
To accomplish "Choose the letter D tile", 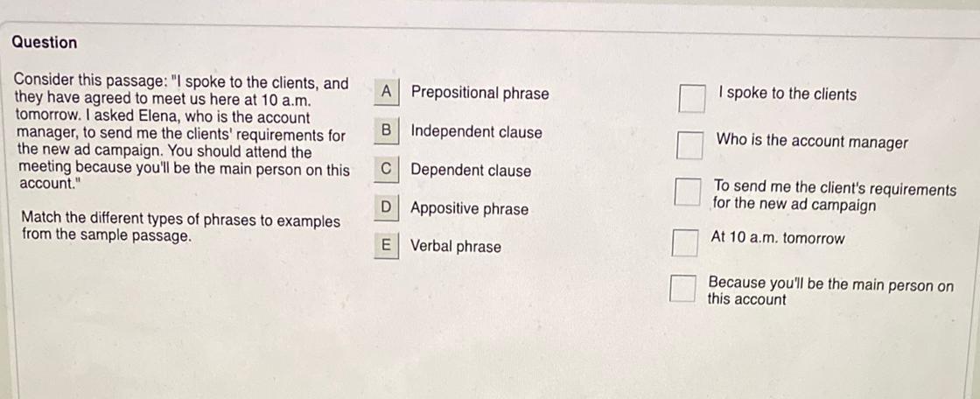I will pos(386,207).
